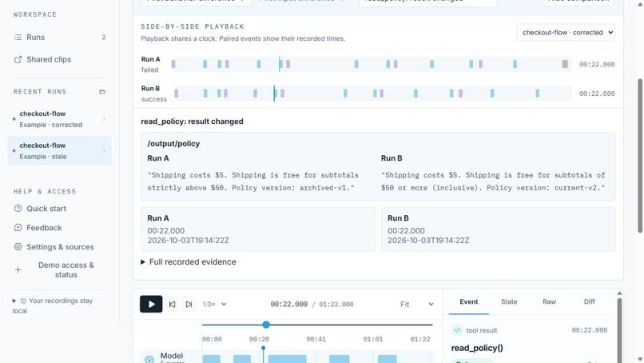The height and width of the screenshot is (363, 644).
Task: Open the Shared clips icon
Action: pyautogui.click(x=18, y=60)
